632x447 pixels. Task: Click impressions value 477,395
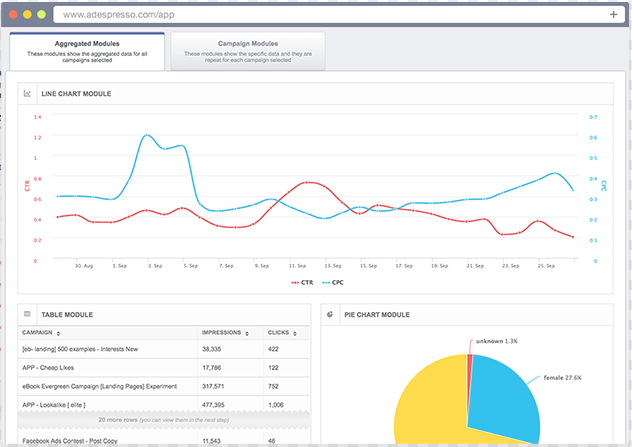213,405
